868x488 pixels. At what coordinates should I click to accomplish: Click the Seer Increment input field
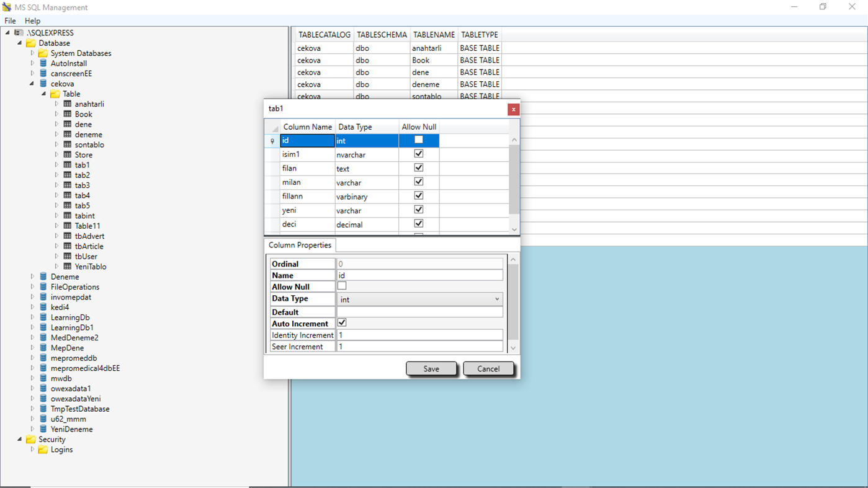[x=419, y=347]
